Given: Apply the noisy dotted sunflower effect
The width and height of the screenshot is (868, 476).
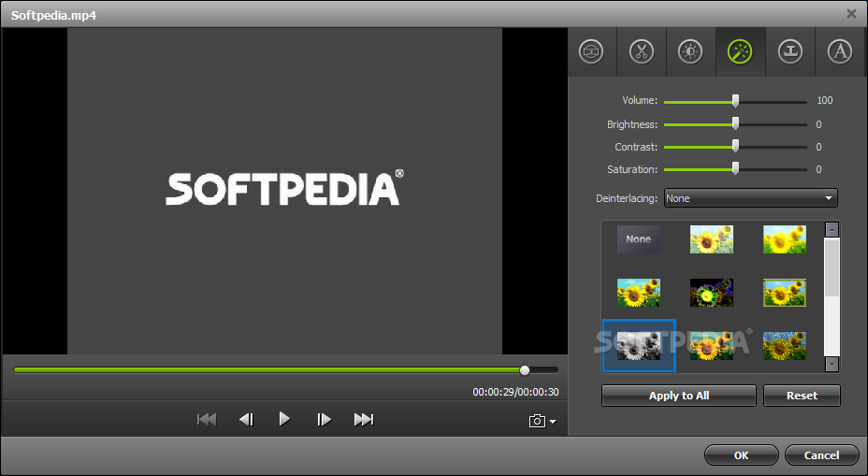Looking at the screenshot, I should click(785, 346).
